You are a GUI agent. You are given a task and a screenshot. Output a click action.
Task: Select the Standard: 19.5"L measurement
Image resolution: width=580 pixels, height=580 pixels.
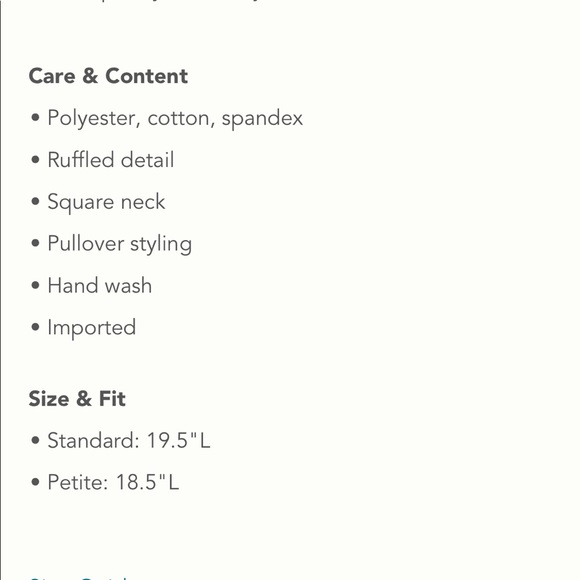129,441
